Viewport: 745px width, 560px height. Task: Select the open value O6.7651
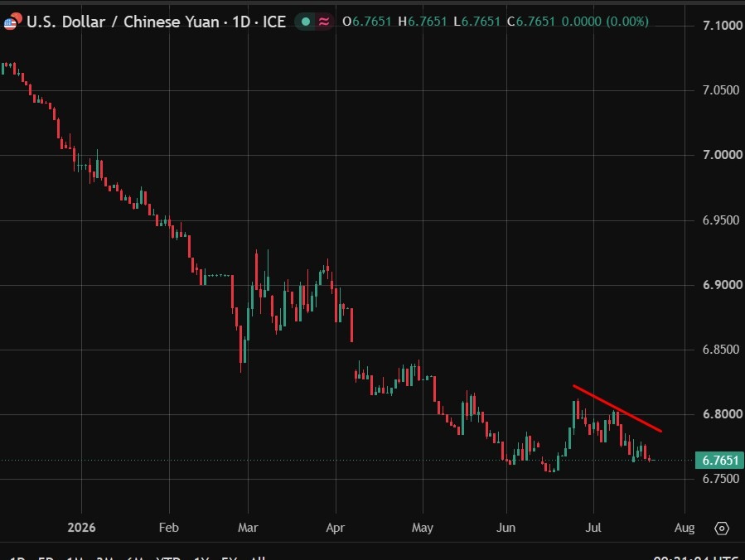[x=366, y=22]
